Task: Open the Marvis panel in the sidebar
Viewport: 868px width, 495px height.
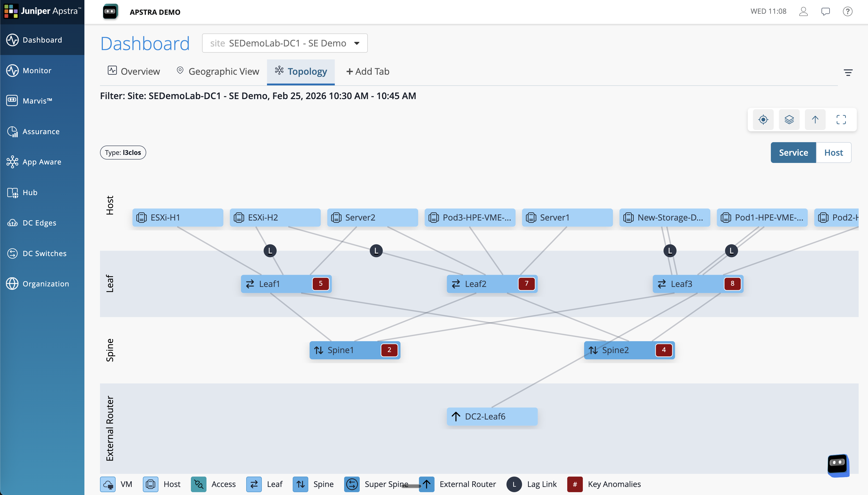Action: (x=37, y=100)
